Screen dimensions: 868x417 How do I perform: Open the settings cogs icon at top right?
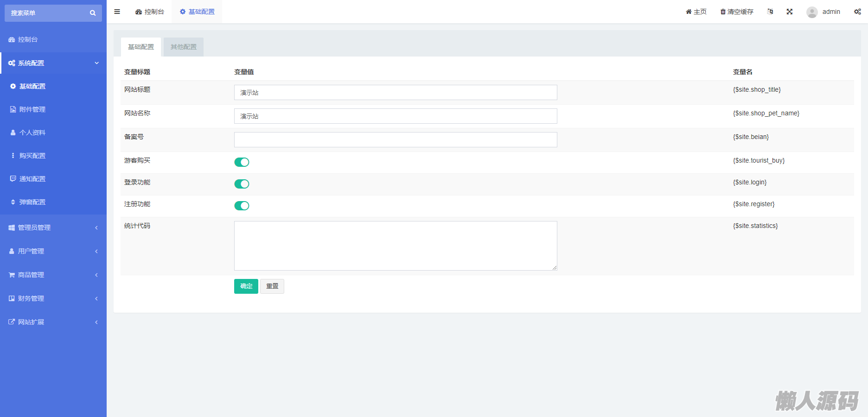coord(857,12)
